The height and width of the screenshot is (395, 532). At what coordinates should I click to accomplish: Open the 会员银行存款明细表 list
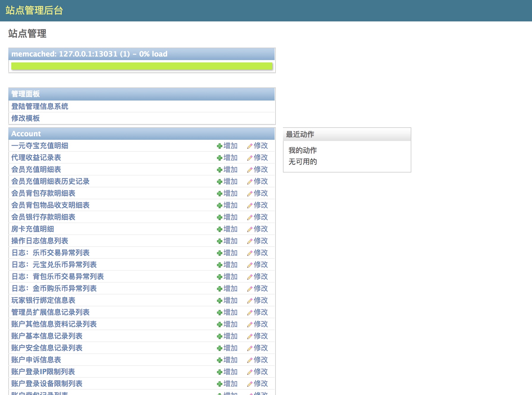pyautogui.click(x=43, y=217)
